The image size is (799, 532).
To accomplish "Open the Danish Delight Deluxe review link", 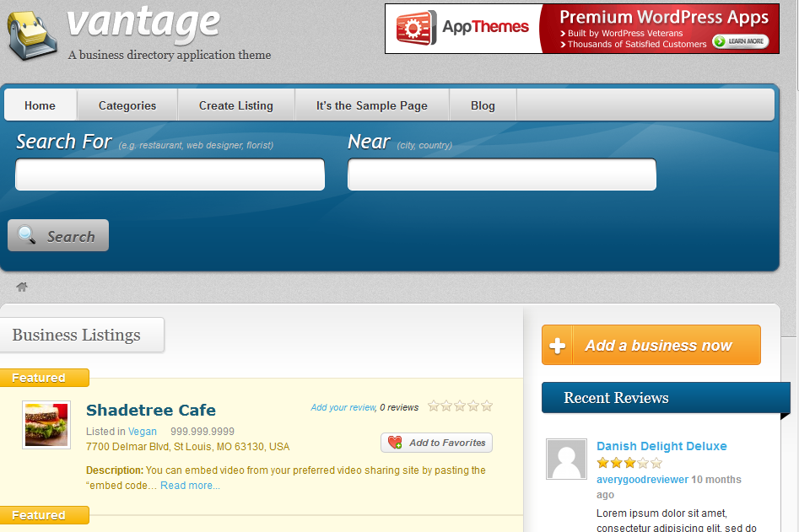I will [x=662, y=446].
